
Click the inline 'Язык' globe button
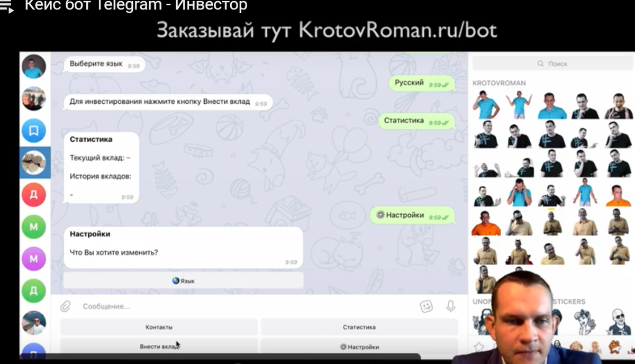pos(184,281)
